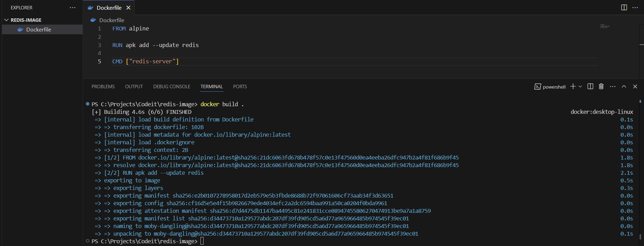This screenshot has width=644, height=246.
Task: Switch to the OUTPUT tab
Action: pos(134,86)
